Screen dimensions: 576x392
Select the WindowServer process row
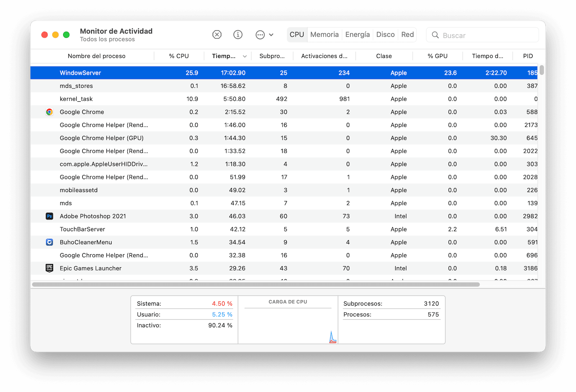coord(284,73)
